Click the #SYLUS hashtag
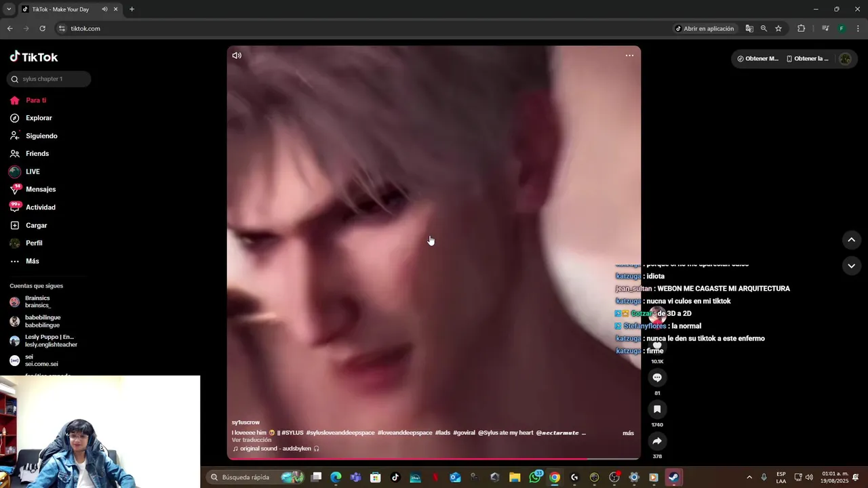This screenshot has width=868, height=488. point(292,432)
